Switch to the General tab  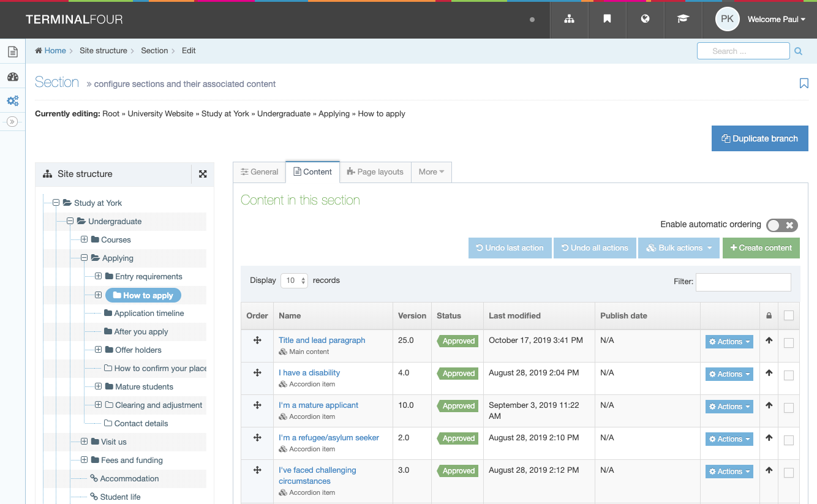[x=259, y=172]
